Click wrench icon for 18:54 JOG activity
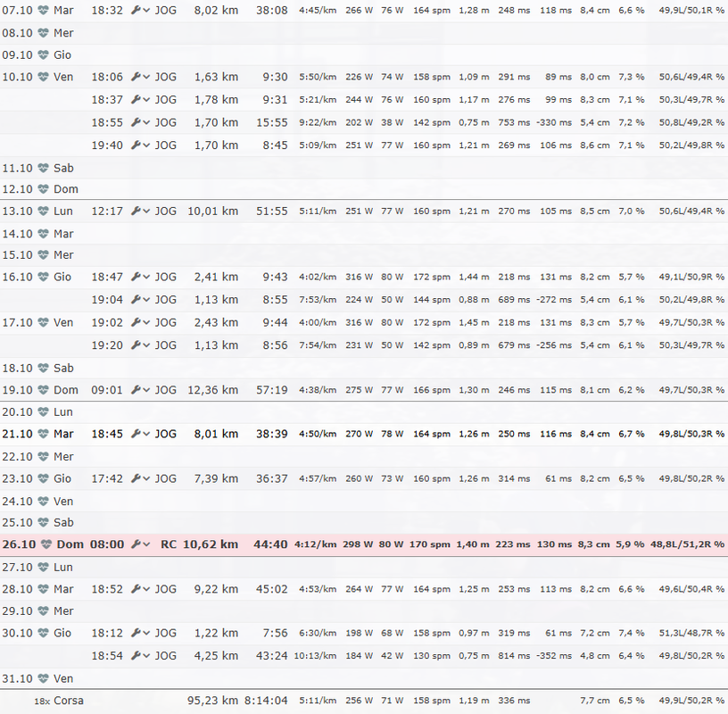The width and height of the screenshot is (728, 714). 136,655
